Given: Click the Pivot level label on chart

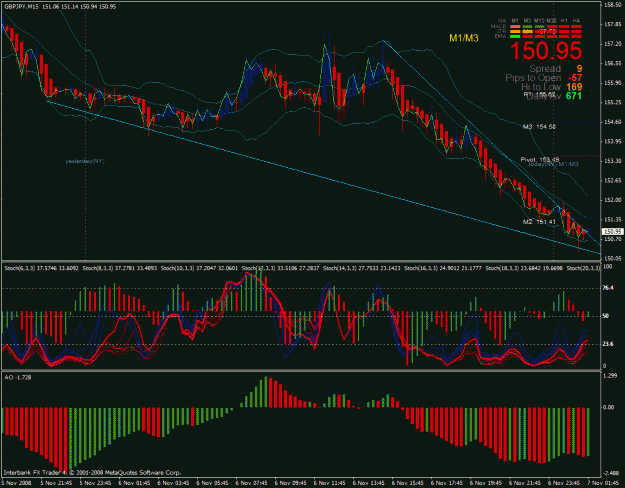Looking at the screenshot, I should [540, 159].
